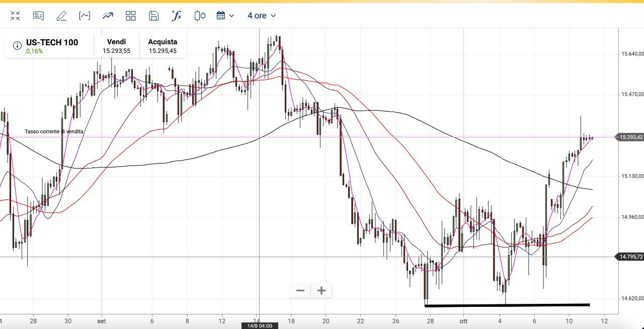Open the comments/notes icon in toolbar
This screenshot has height=329, width=644.
coord(38,16)
